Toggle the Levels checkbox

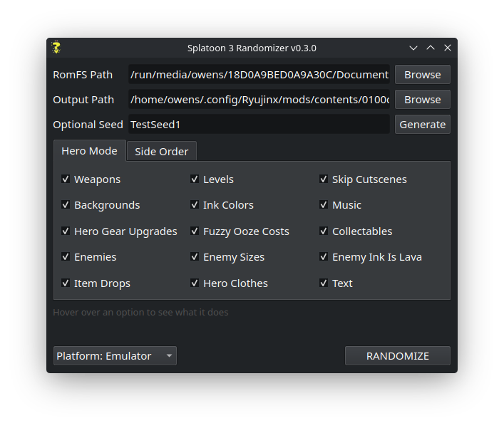click(195, 179)
